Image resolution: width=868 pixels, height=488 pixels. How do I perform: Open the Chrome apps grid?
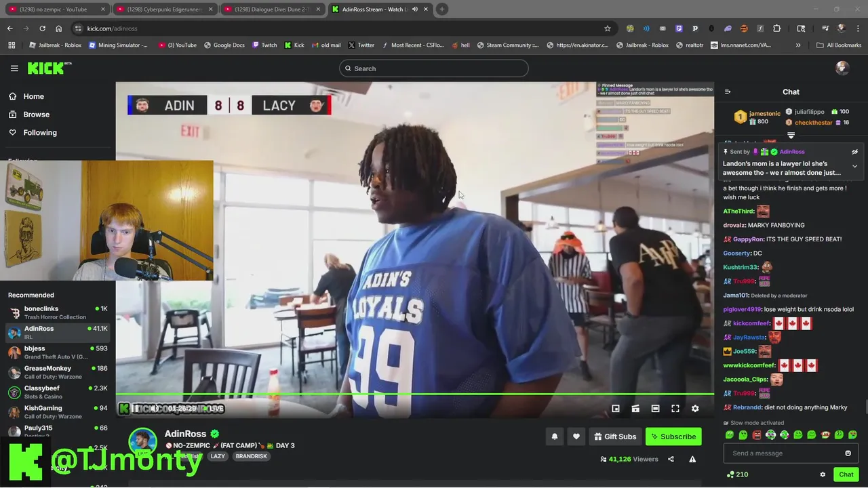click(x=12, y=45)
